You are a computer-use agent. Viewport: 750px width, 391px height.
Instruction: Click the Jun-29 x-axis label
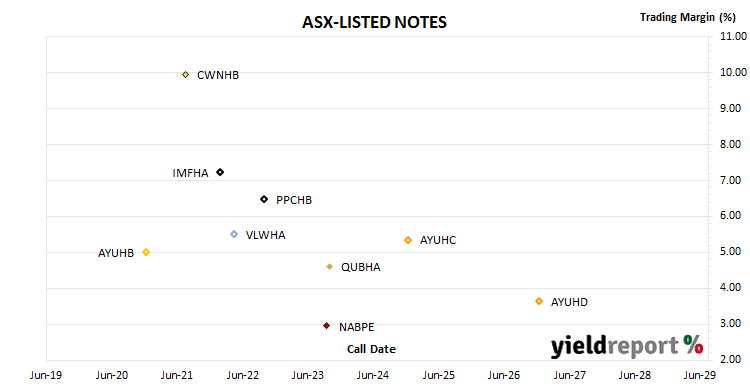[700, 375]
